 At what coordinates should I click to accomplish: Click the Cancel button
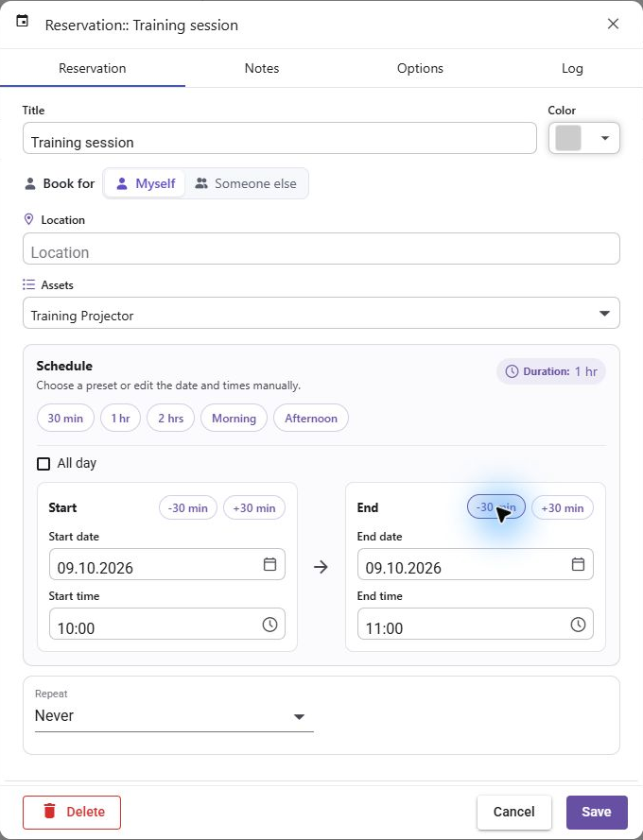514,813
